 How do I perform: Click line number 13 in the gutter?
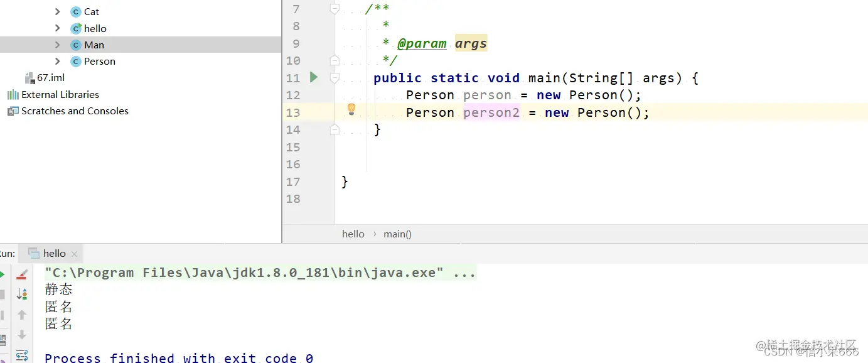pyautogui.click(x=292, y=112)
